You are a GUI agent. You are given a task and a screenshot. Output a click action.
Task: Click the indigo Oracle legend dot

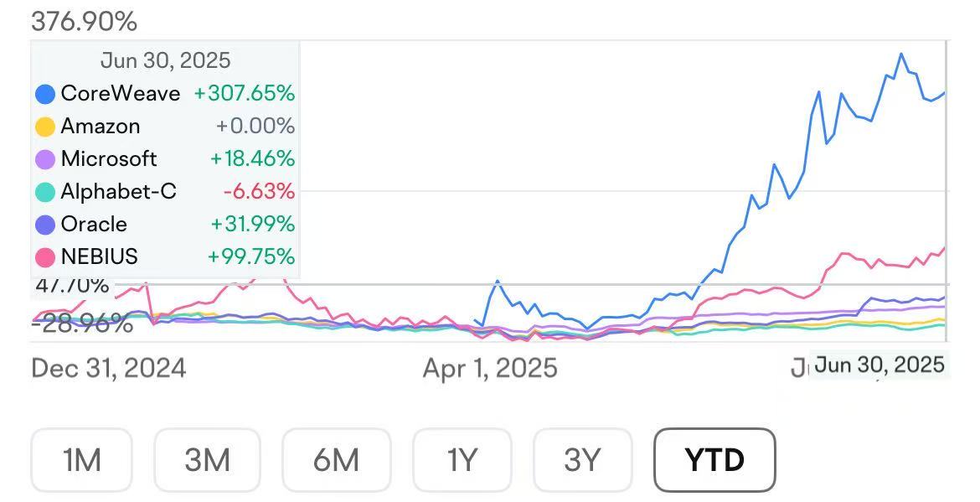pos(45,225)
